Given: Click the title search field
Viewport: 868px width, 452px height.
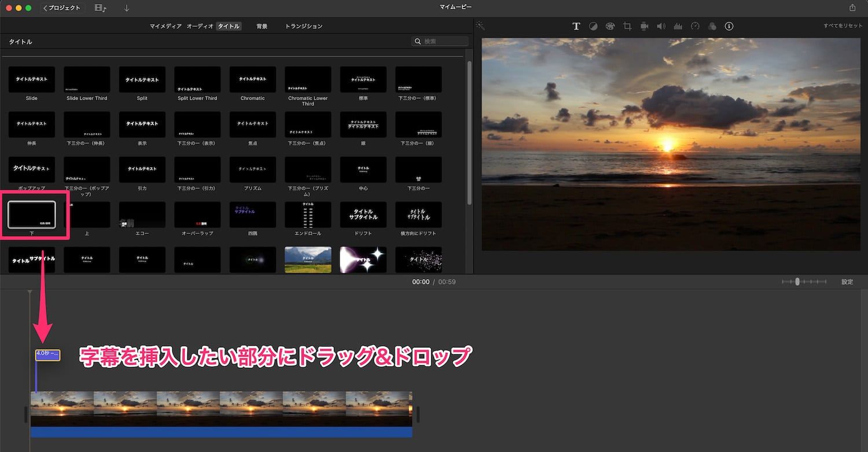Looking at the screenshot, I should 444,41.
